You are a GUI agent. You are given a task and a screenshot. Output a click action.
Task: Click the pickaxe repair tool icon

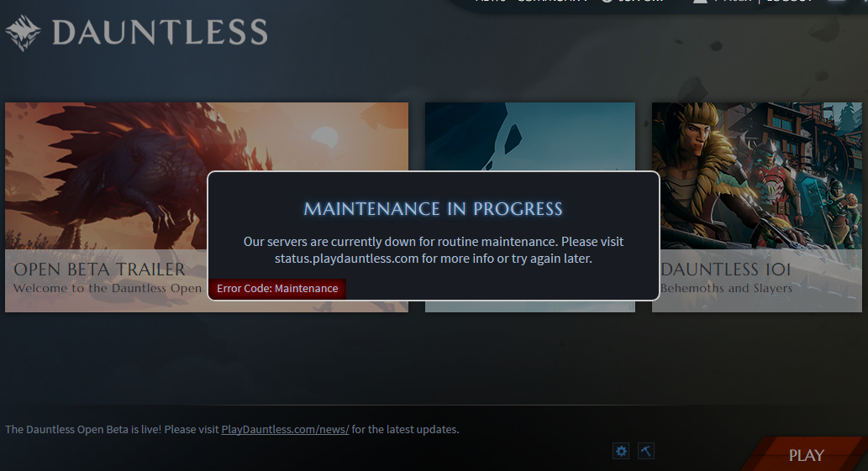coord(646,451)
